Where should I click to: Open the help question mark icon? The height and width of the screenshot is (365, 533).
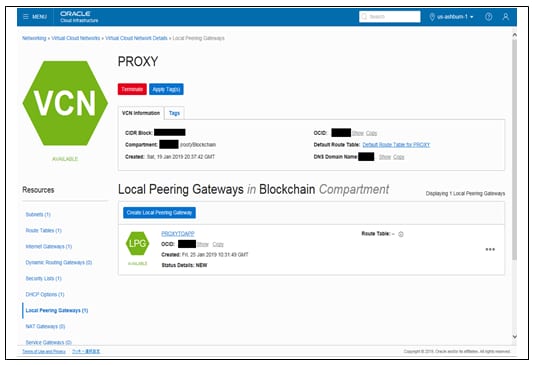488,16
